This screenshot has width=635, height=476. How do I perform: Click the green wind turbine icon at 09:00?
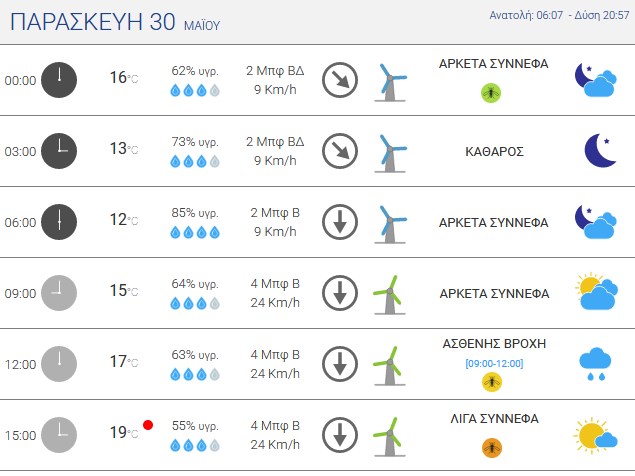point(389,295)
